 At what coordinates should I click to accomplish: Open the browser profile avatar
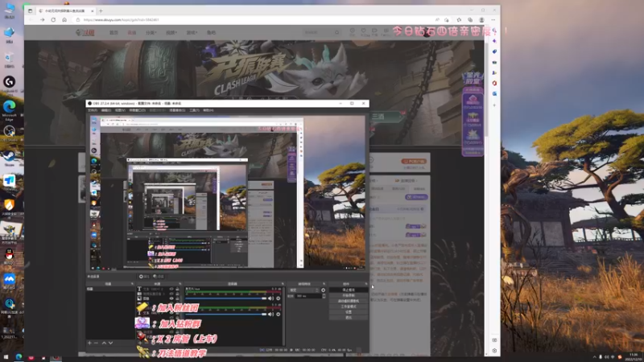click(481, 19)
